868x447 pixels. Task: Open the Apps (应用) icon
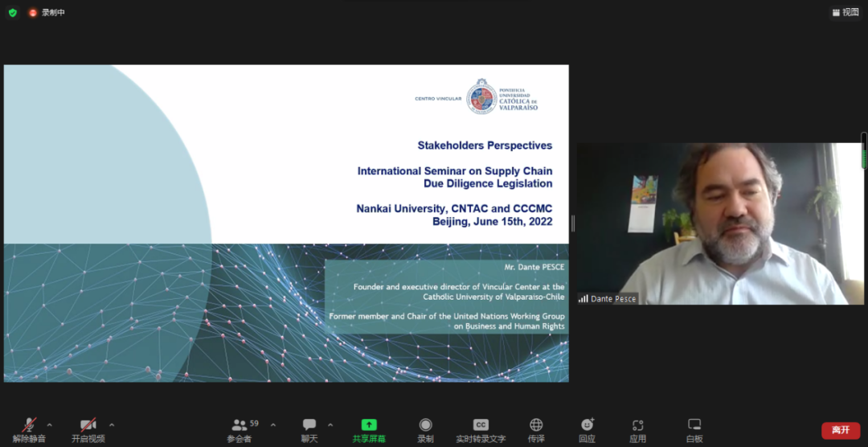click(x=638, y=429)
